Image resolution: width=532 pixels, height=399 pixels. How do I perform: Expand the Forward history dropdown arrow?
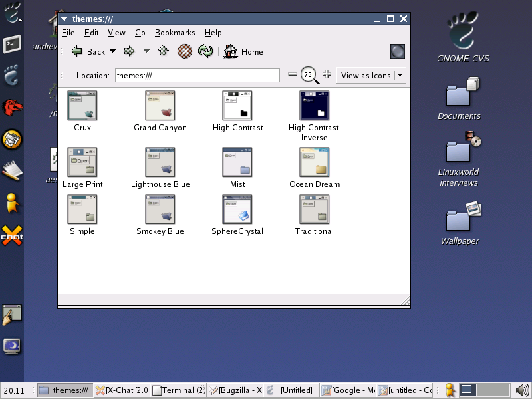coord(146,51)
